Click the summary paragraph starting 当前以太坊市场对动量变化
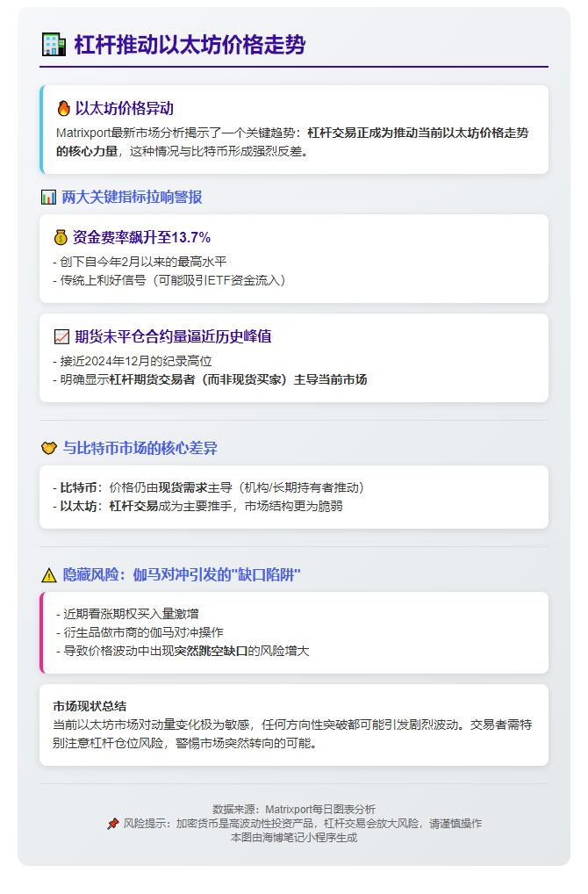The image size is (588, 894). pyautogui.click(x=292, y=734)
